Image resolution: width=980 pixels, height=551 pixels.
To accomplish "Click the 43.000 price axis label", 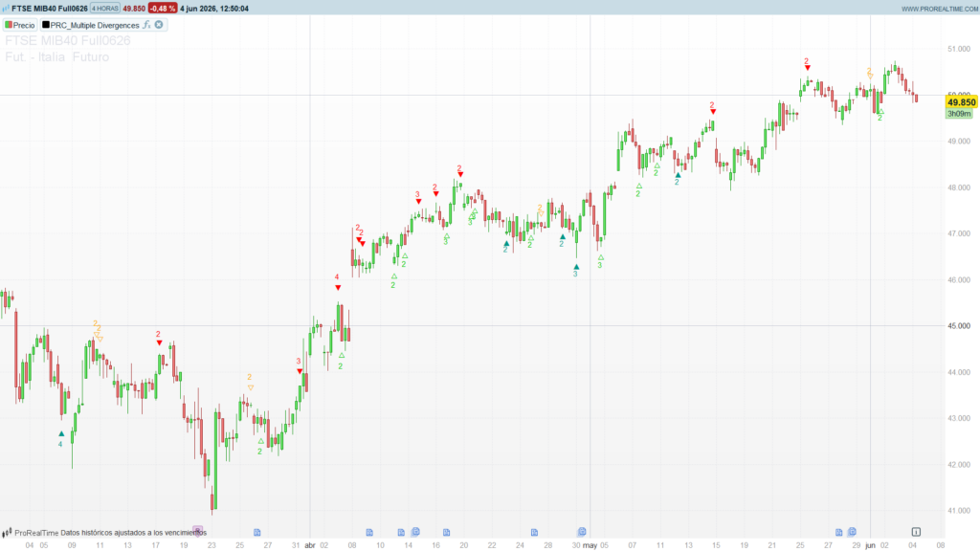I will [x=959, y=419].
